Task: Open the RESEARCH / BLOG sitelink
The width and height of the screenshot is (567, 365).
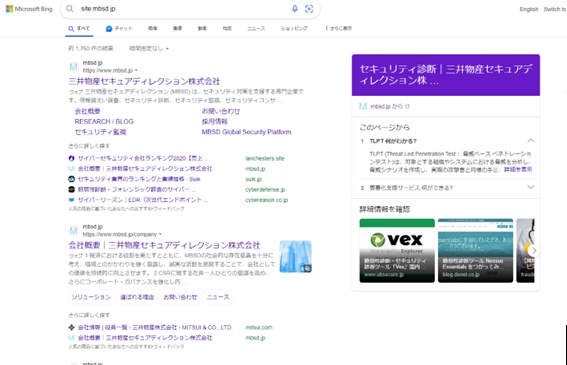Action: click(x=104, y=122)
